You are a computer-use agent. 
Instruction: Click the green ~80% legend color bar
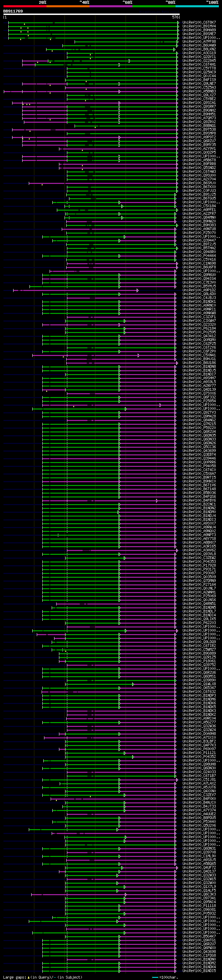(154, 6)
